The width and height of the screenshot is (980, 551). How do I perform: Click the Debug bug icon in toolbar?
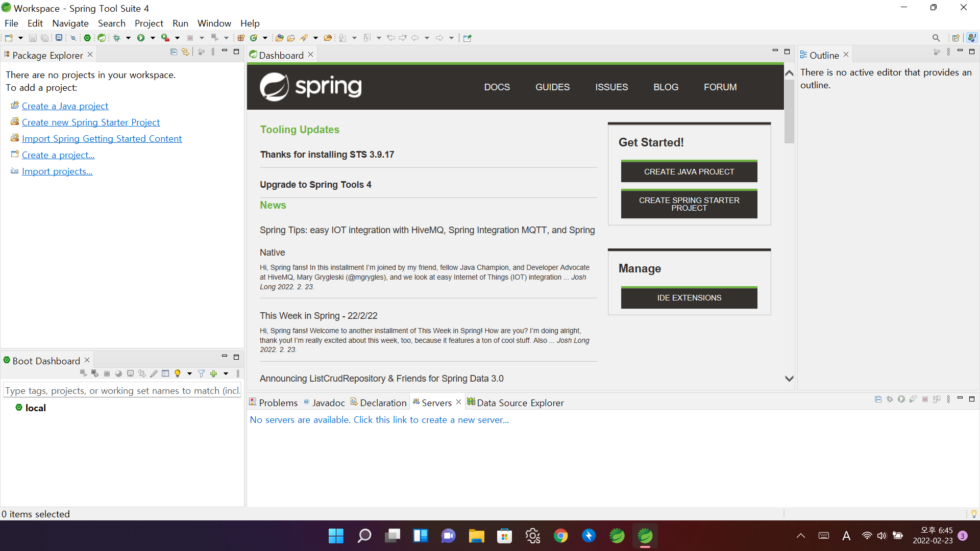117,38
